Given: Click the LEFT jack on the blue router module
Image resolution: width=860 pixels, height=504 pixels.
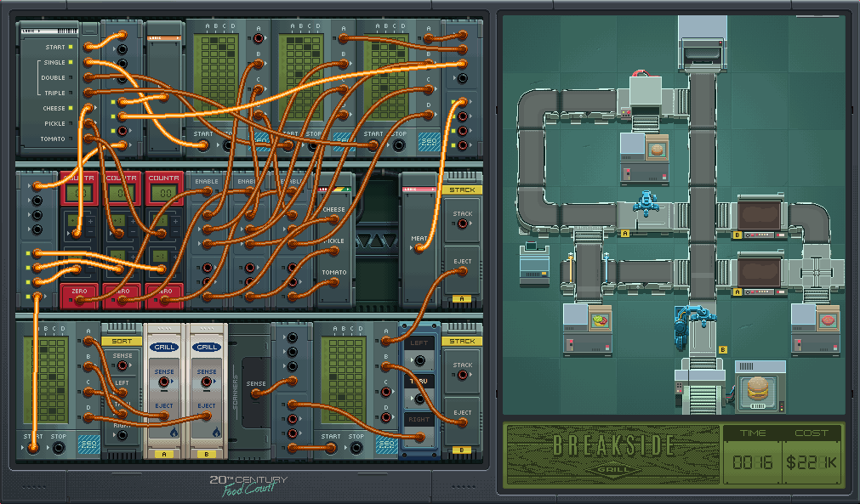Looking at the screenshot, I should (x=419, y=360).
